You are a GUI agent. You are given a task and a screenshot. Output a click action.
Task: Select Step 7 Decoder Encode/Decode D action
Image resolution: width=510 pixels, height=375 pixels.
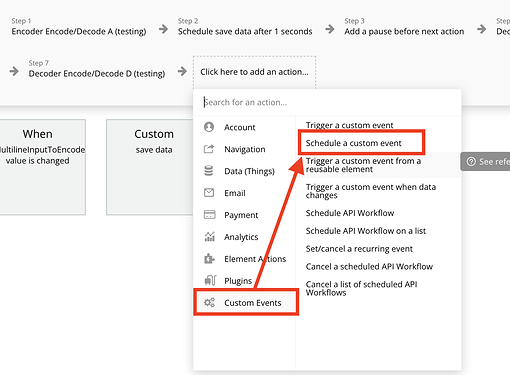tap(97, 69)
